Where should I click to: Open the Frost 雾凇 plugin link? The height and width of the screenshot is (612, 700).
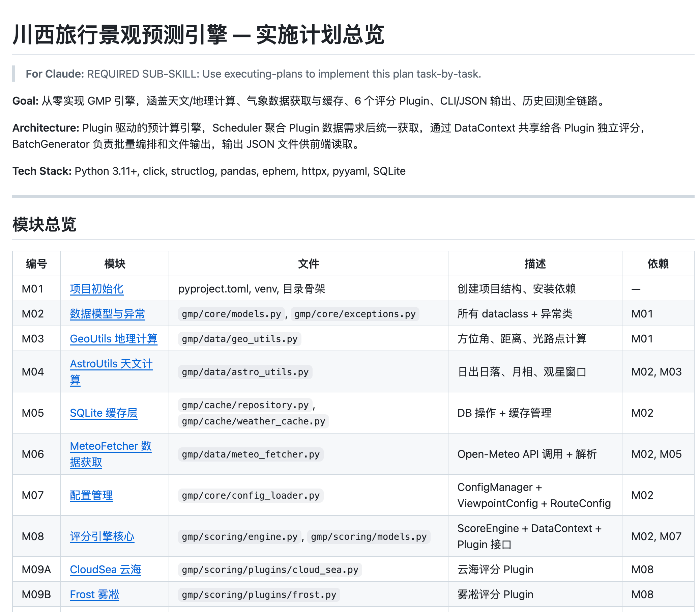pos(94,594)
